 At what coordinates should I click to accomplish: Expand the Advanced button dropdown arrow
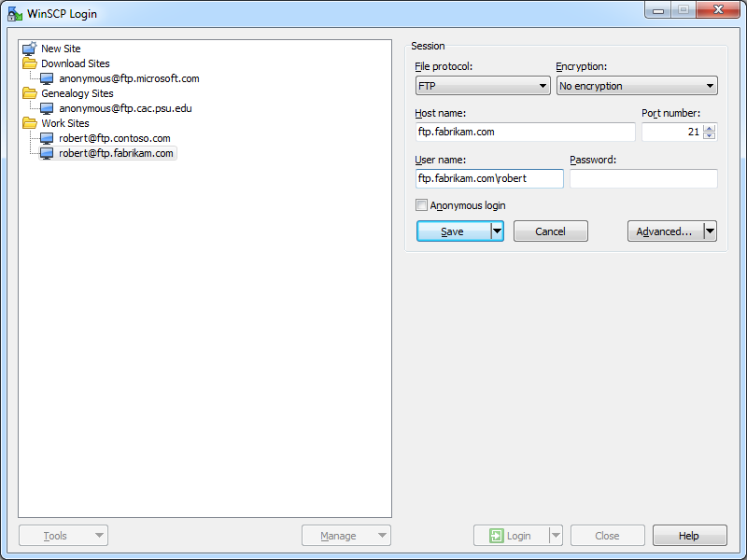click(710, 231)
